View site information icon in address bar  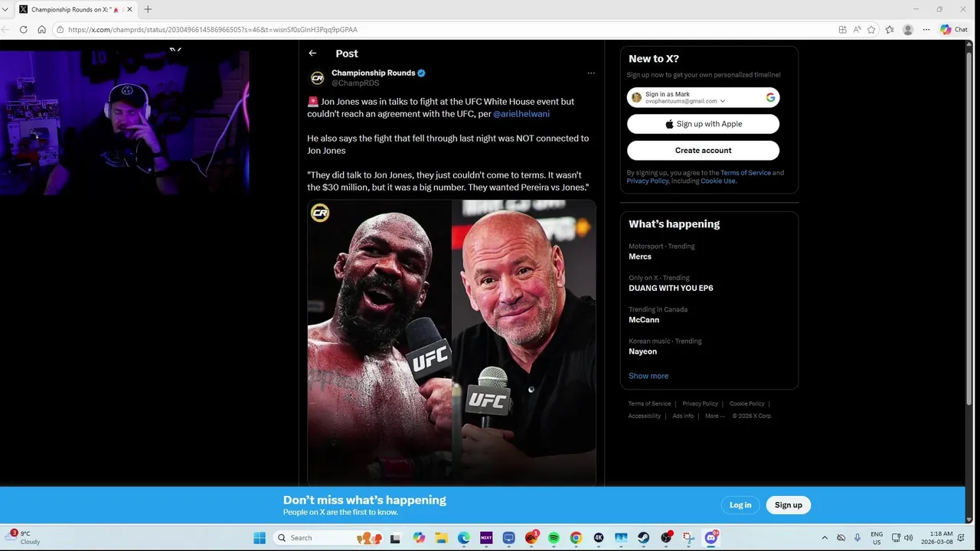tap(60, 30)
